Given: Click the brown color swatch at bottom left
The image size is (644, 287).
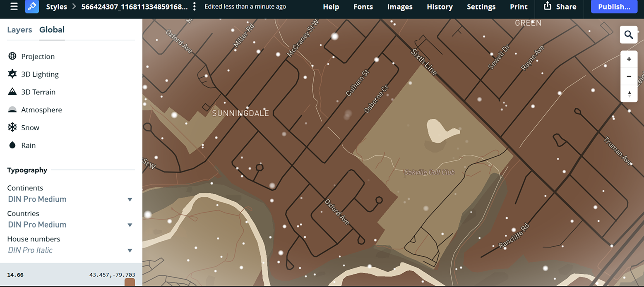Looking at the screenshot, I should [x=130, y=282].
